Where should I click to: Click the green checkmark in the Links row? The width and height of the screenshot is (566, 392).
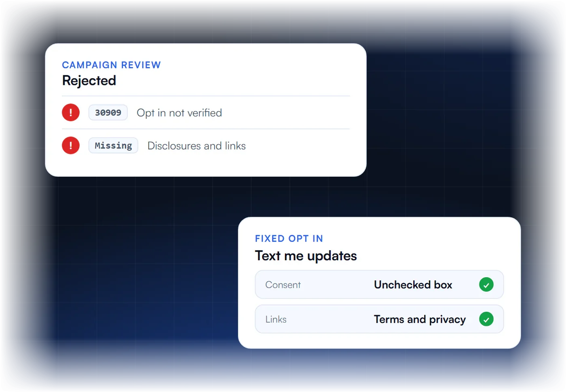[486, 319]
